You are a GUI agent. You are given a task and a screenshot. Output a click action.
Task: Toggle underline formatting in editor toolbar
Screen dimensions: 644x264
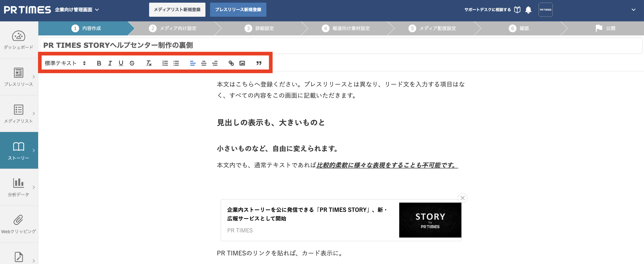pyautogui.click(x=121, y=63)
